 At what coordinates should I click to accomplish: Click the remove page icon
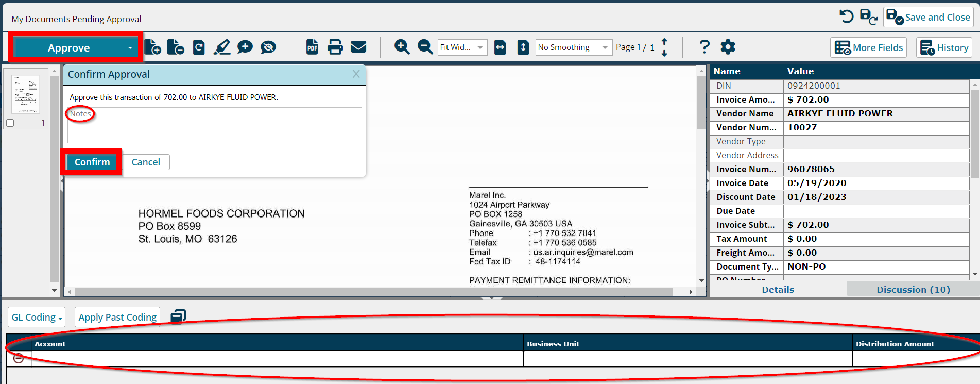(x=176, y=47)
